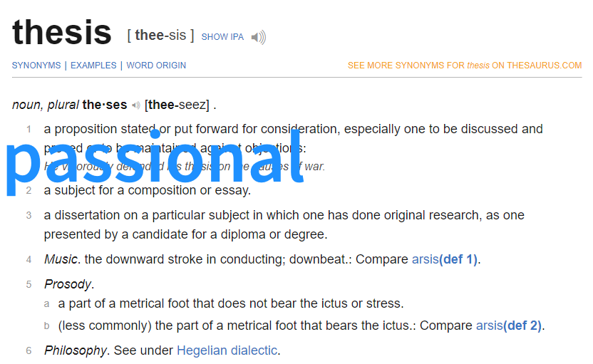The image size is (593, 364).
Task: Click the SHOW IPA link
Action: pyautogui.click(x=222, y=36)
